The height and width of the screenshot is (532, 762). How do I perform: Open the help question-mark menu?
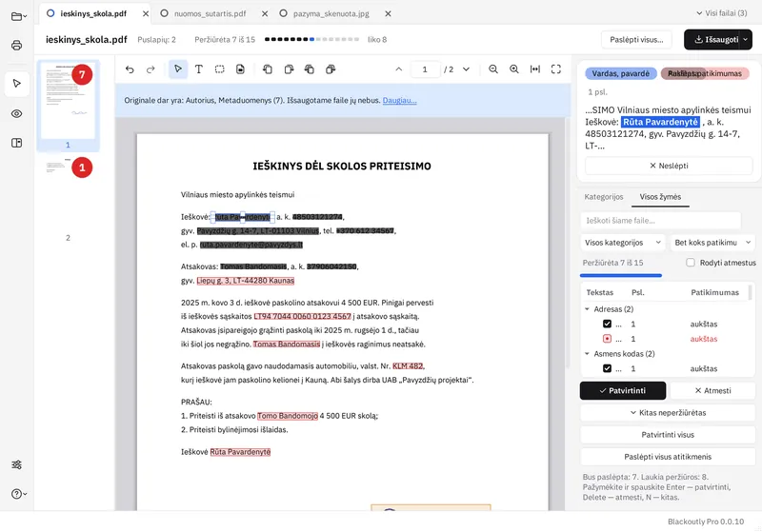[18, 494]
